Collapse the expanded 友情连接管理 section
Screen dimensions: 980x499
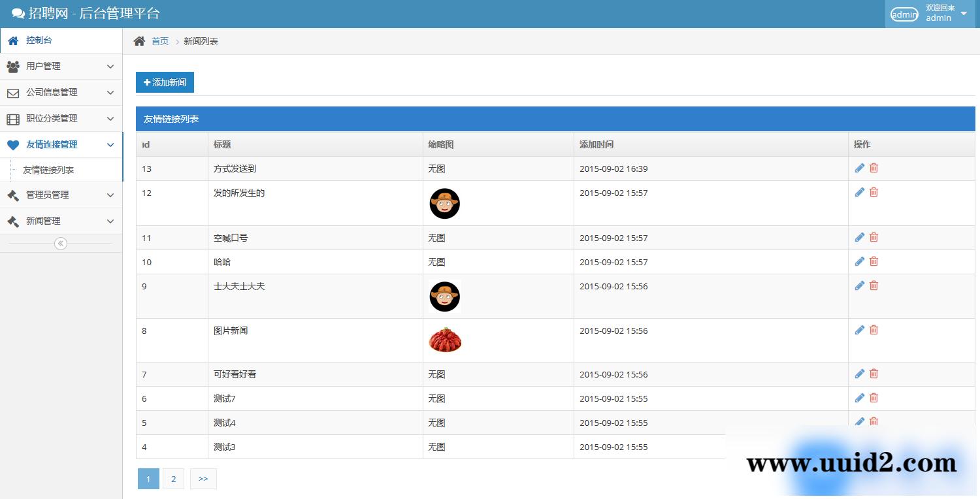pos(110,145)
